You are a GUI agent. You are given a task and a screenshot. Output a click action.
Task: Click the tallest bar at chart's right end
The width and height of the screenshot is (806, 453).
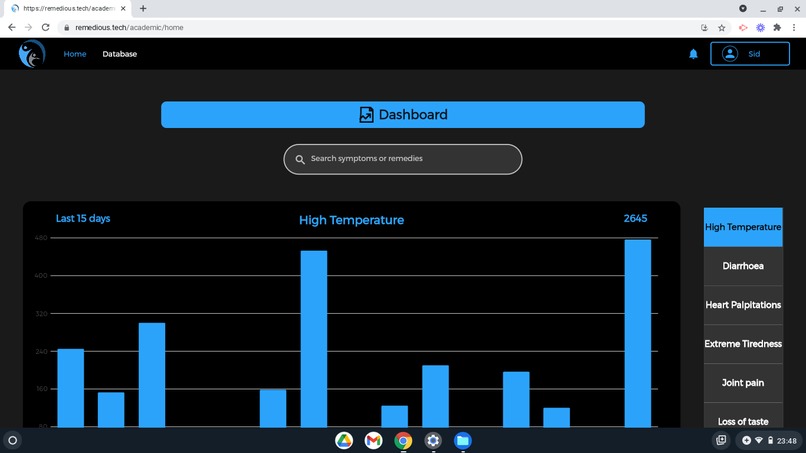click(x=637, y=334)
